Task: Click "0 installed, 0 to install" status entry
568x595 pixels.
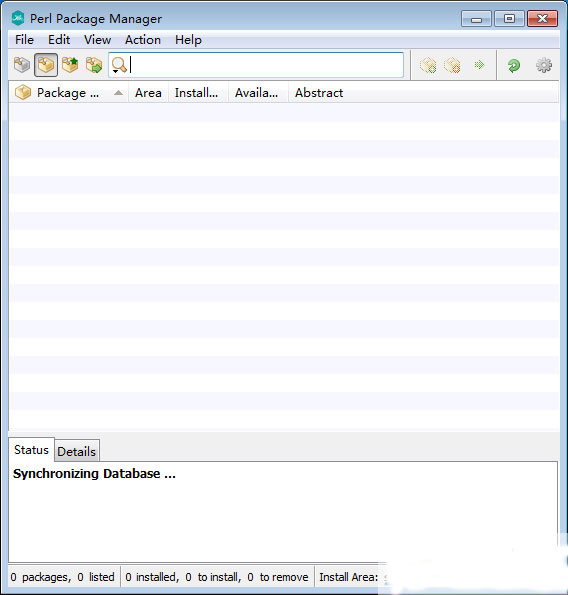Action: tap(217, 577)
